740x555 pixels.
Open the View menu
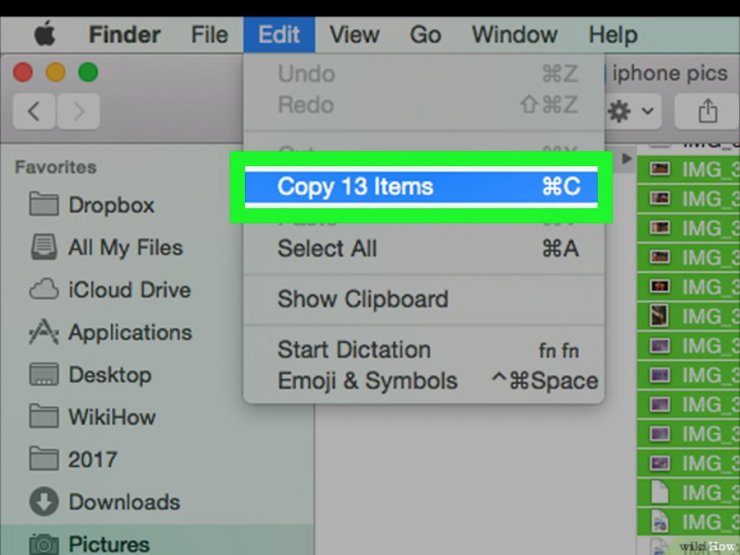[354, 35]
